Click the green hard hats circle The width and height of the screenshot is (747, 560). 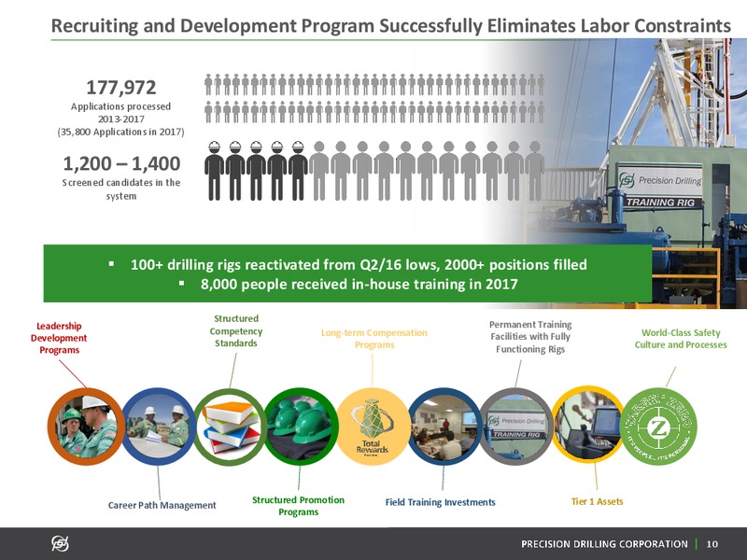[x=301, y=427]
